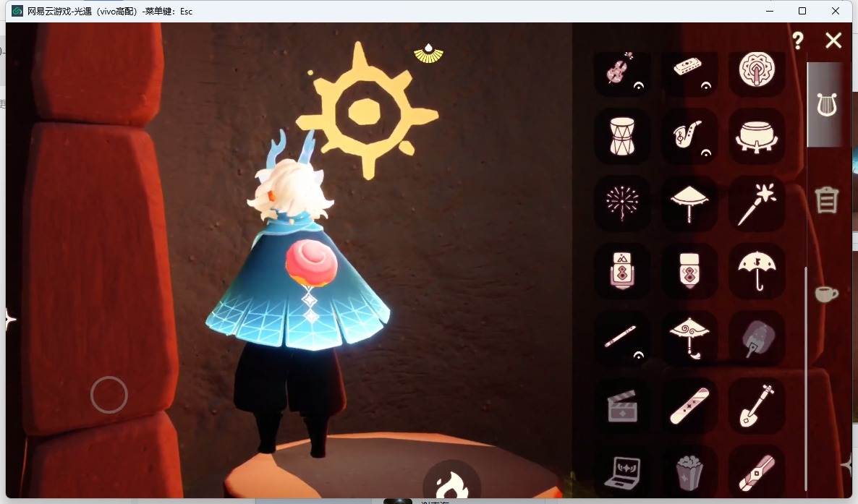Screen dimensions: 858x504
Task: Choose the conical hat umbrella item
Action: coord(689,204)
